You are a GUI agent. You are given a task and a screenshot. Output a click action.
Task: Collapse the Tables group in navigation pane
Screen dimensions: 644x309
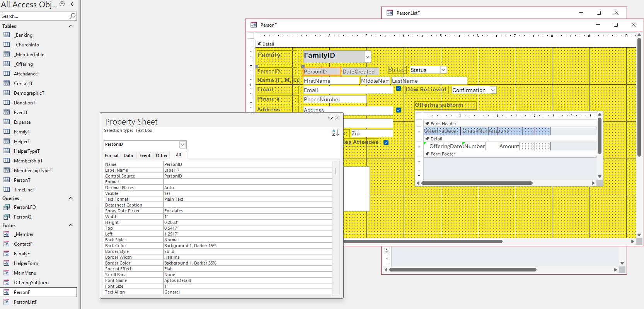71,26
